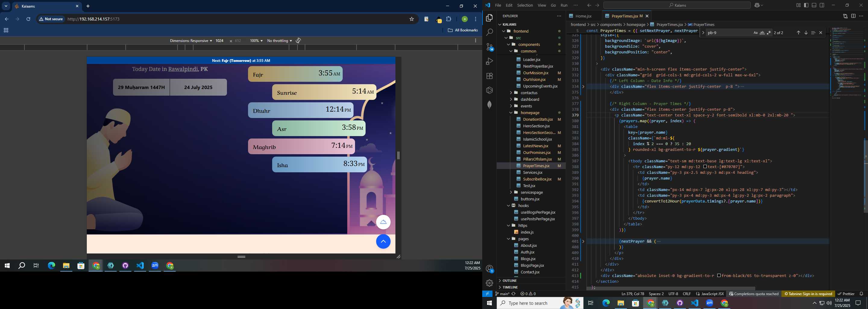Open Dimensions: Responsive dropdown
Image resolution: width=868 pixels, height=309 pixels.
191,40
